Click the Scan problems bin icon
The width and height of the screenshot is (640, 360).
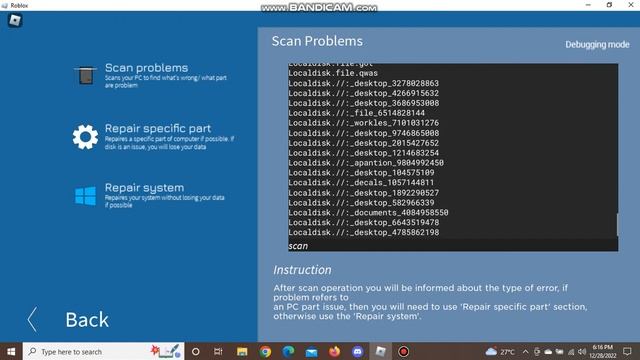coord(86,76)
